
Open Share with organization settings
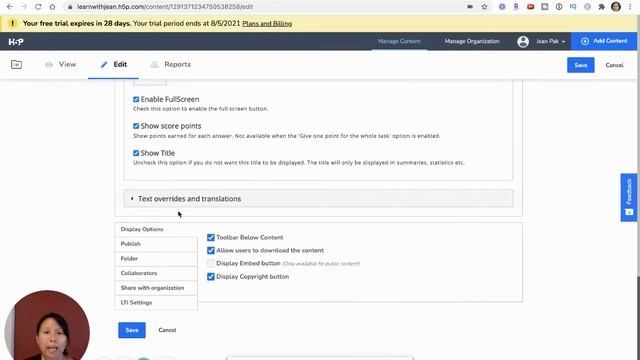[x=156, y=288]
